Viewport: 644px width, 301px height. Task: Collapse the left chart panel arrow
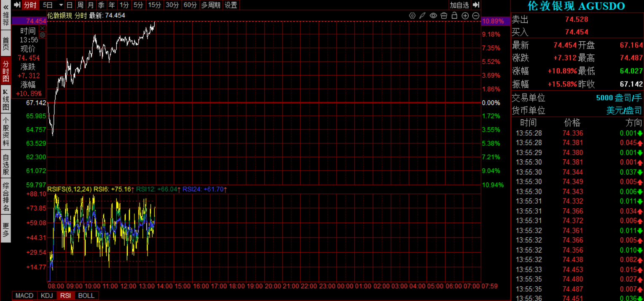pyautogui.click(x=17, y=5)
